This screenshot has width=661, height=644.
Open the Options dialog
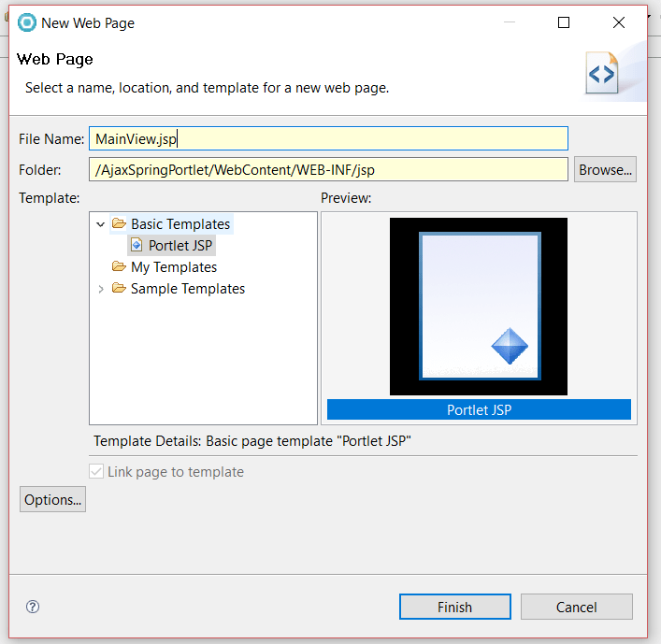tap(53, 500)
